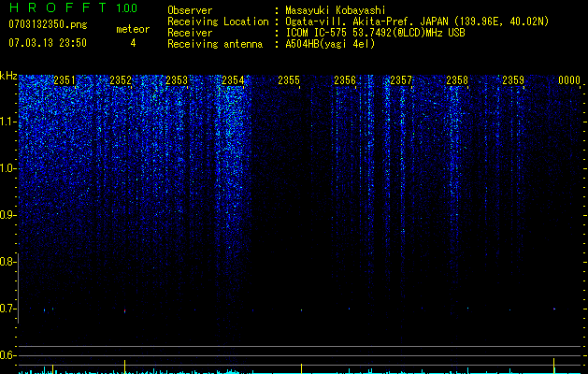Click the 2354 time marker
This screenshot has width=588, height=374.
point(233,80)
